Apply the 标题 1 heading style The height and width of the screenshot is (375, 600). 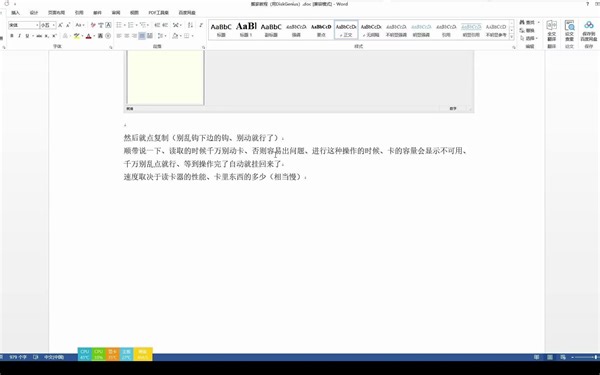(x=246, y=29)
